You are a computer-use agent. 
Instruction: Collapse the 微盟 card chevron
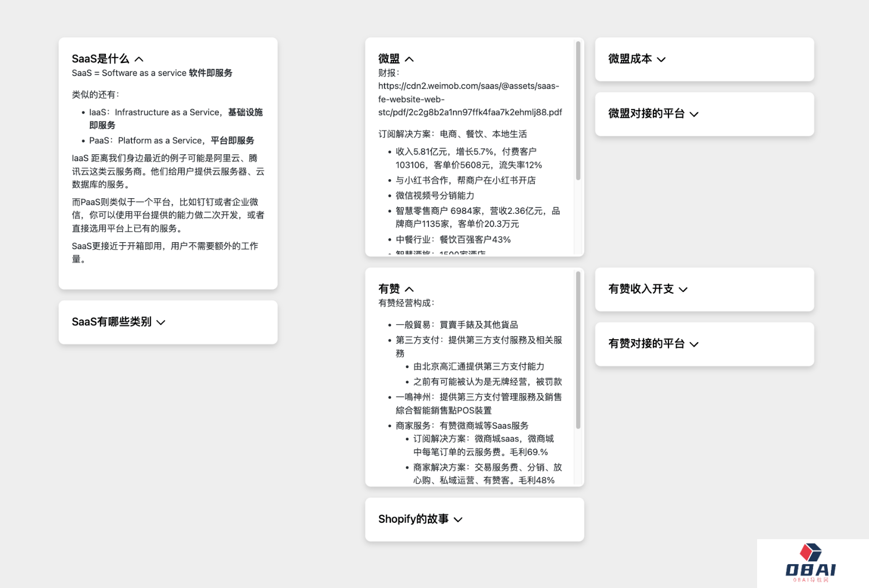click(x=410, y=59)
